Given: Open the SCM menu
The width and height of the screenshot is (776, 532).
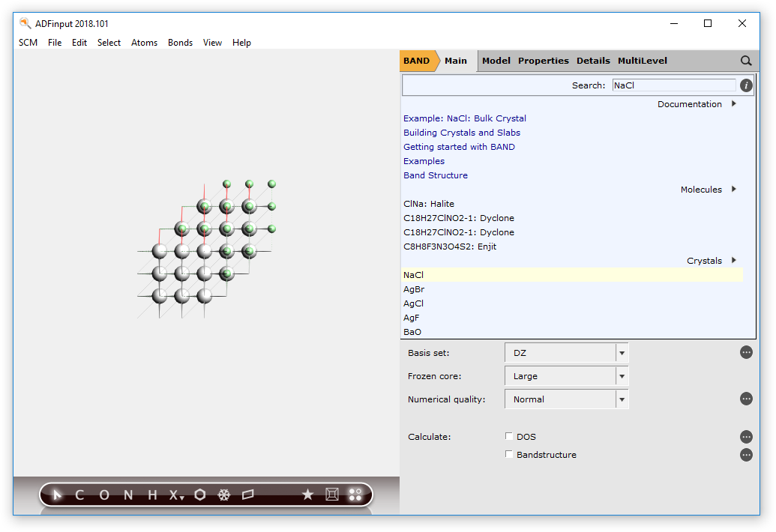Looking at the screenshot, I should click(x=28, y=43).
